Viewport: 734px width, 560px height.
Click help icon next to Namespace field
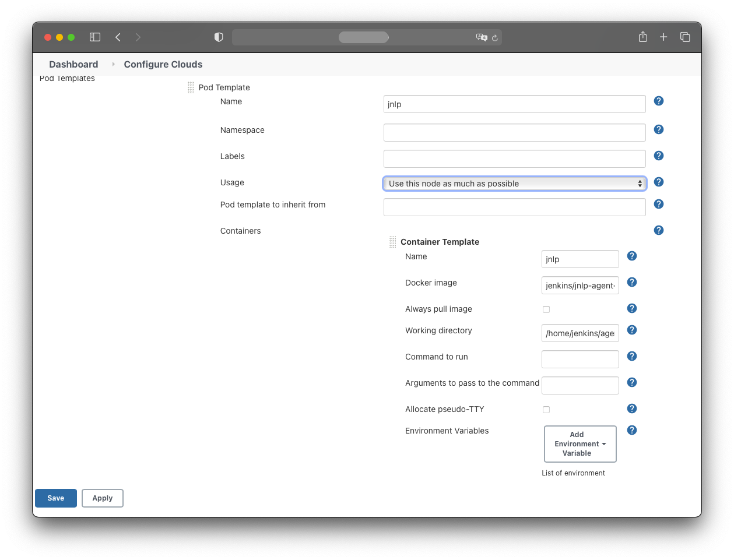pyautogui.click(x=658, y=129)
